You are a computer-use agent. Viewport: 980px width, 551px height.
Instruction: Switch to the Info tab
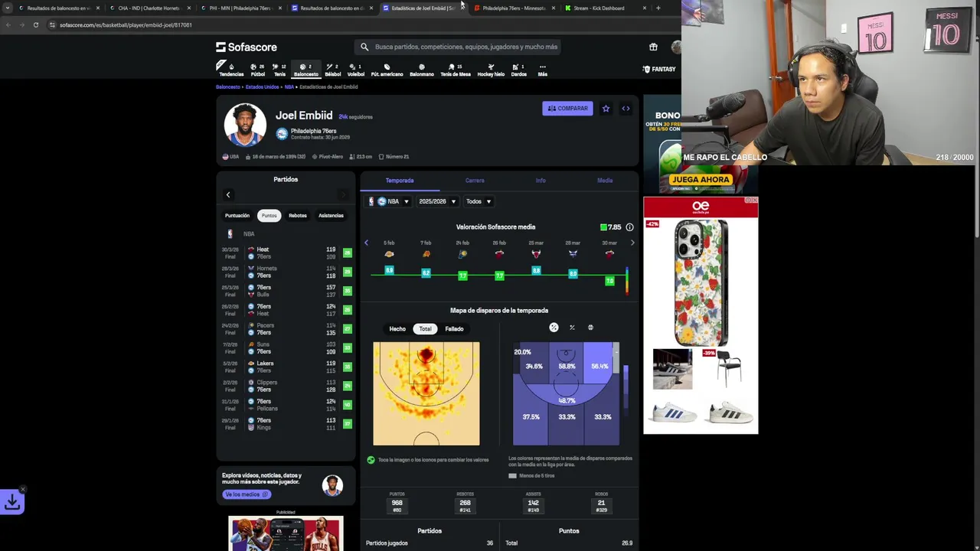coord(541,181)
